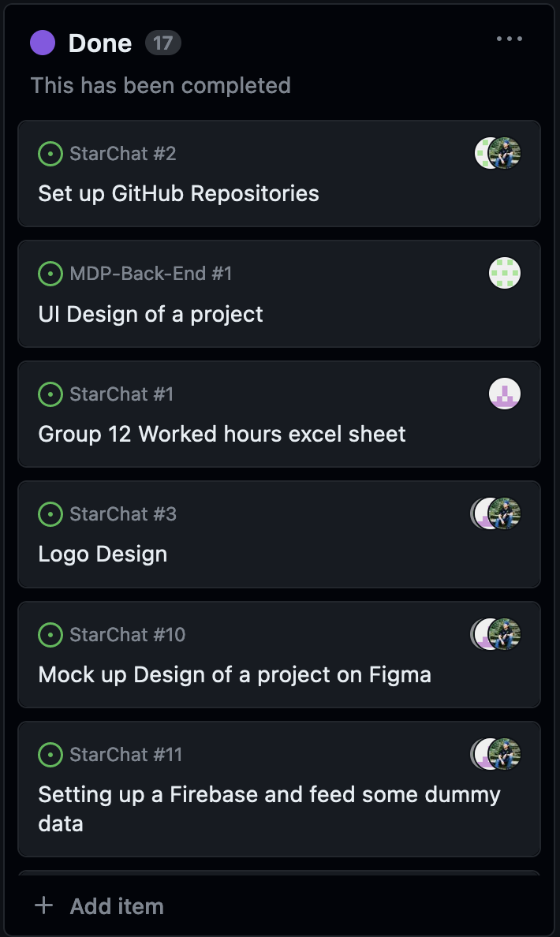Click the Done column header title
Image resolution: width=560 pixels, height=937 pixels.
100,43
